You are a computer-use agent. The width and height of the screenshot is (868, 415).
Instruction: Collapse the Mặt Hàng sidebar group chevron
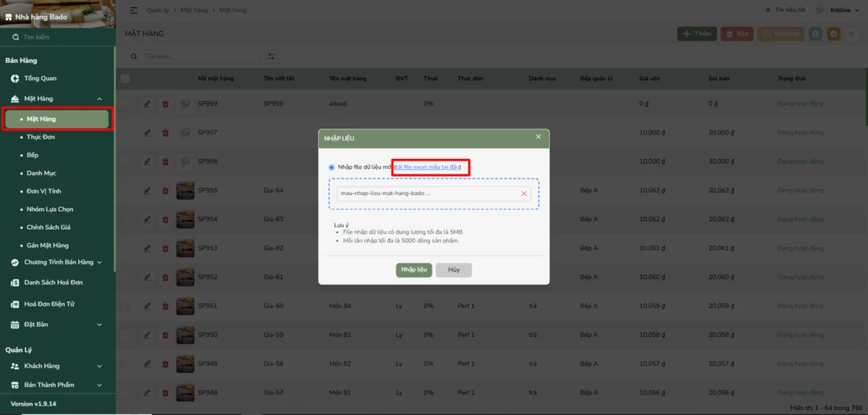[x=100, y=99]
